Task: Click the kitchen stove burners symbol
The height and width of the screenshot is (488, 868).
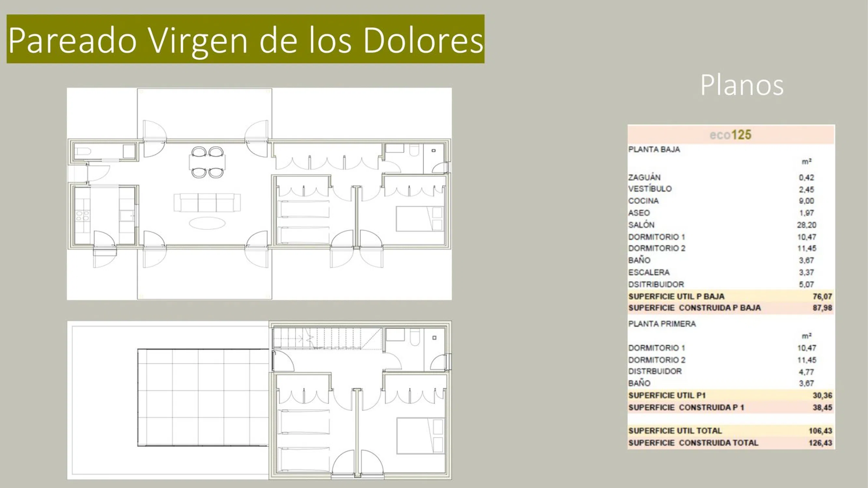Action: coord(82,216)
